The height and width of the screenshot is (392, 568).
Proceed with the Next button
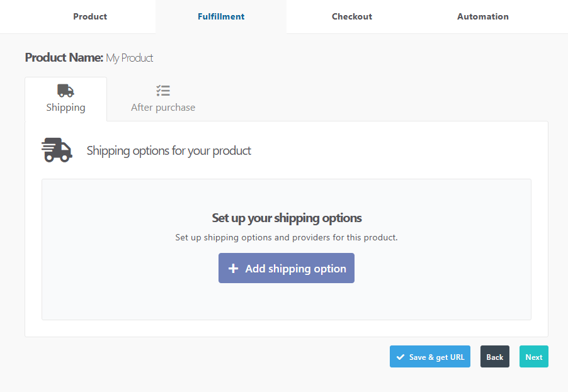pos(534,357)
